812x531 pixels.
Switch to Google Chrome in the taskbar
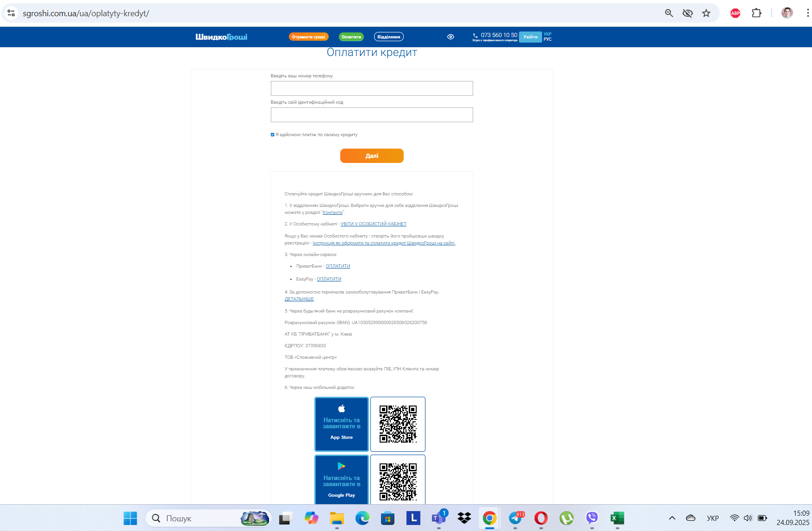tap(489, 518)
